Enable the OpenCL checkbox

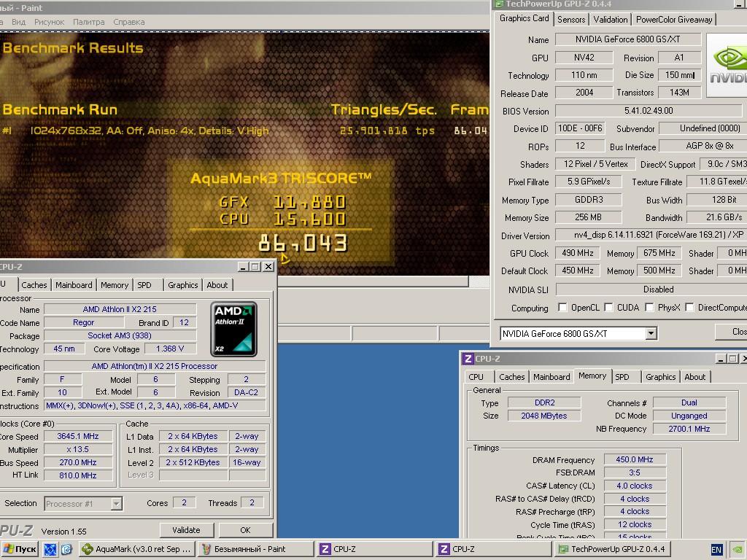(x=562, y=307)
